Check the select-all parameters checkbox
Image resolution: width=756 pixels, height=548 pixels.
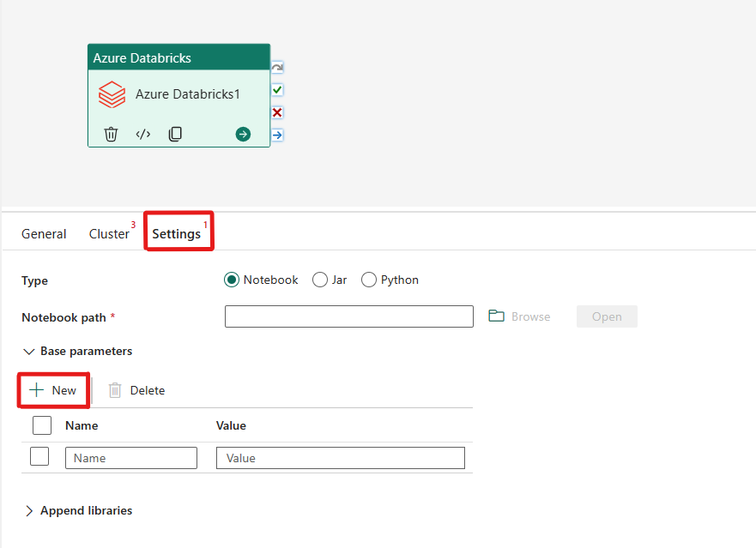coord(41,425)
